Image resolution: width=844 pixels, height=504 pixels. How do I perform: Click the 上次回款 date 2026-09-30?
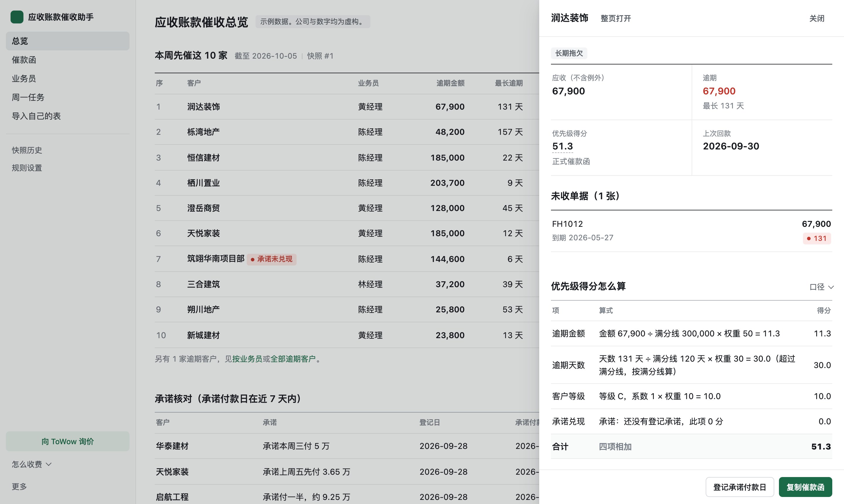click(731, 147)
